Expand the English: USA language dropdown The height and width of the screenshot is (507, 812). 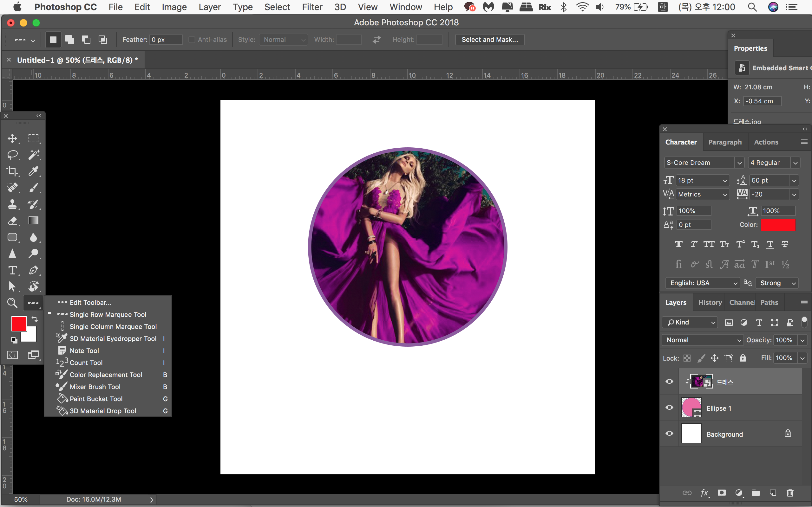click(703, 283)
